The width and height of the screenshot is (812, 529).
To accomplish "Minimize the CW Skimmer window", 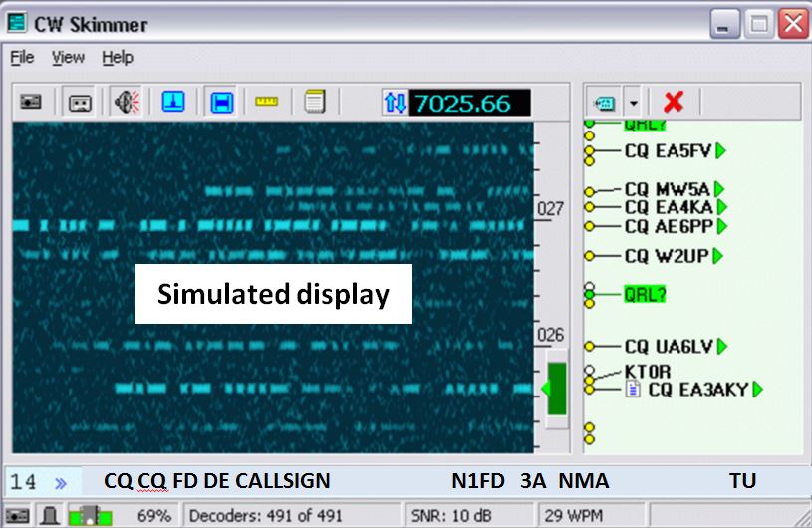I will pyautogui.click(x=724, y=24).
